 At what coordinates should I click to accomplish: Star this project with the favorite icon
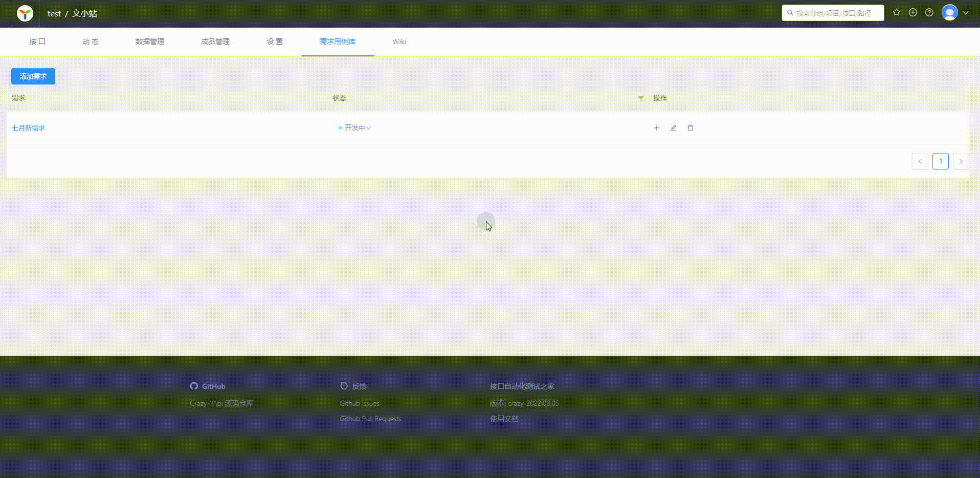pyautogui.click(x=896, y=12)
